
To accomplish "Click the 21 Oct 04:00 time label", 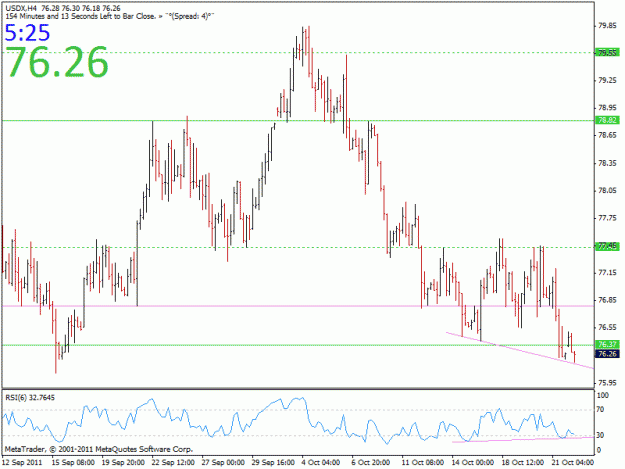I will [572, 462].
